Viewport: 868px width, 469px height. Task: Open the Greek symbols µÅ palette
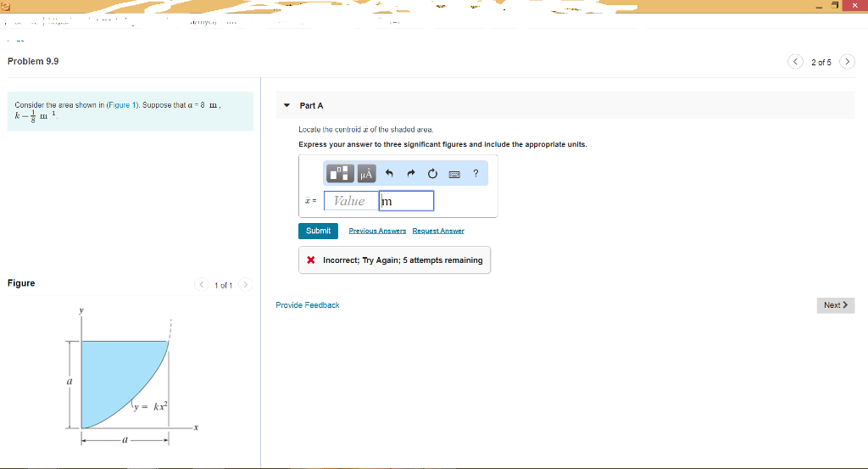click(366, 173)
